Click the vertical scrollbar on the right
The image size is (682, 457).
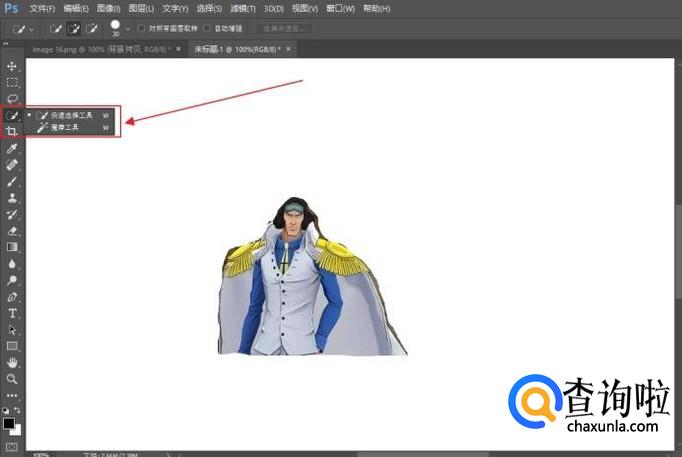(678, 252)
